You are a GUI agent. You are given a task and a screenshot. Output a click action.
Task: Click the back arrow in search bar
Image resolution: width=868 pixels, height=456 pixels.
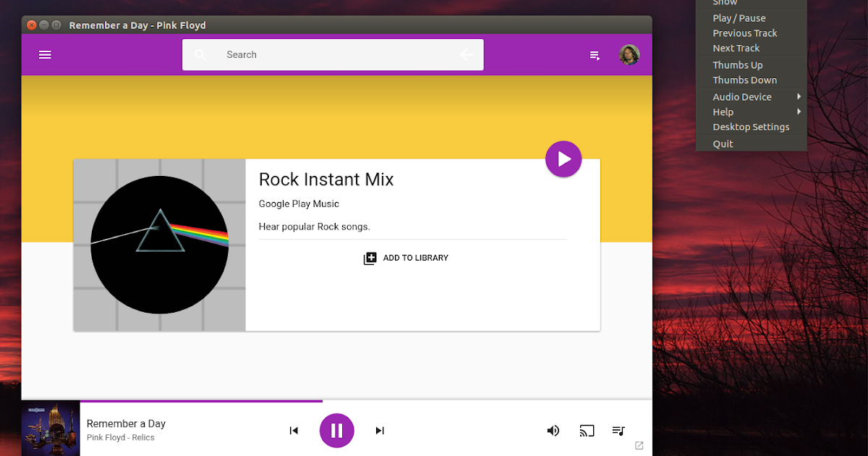coord(467,54)
